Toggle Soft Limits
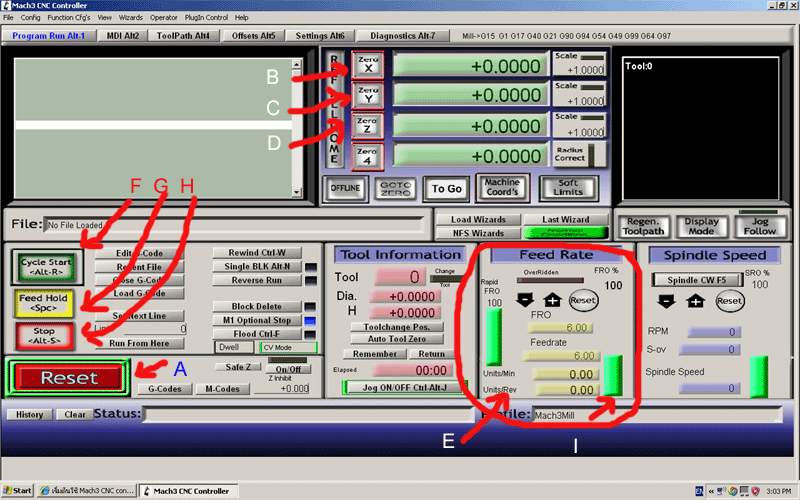 (568, 187)
